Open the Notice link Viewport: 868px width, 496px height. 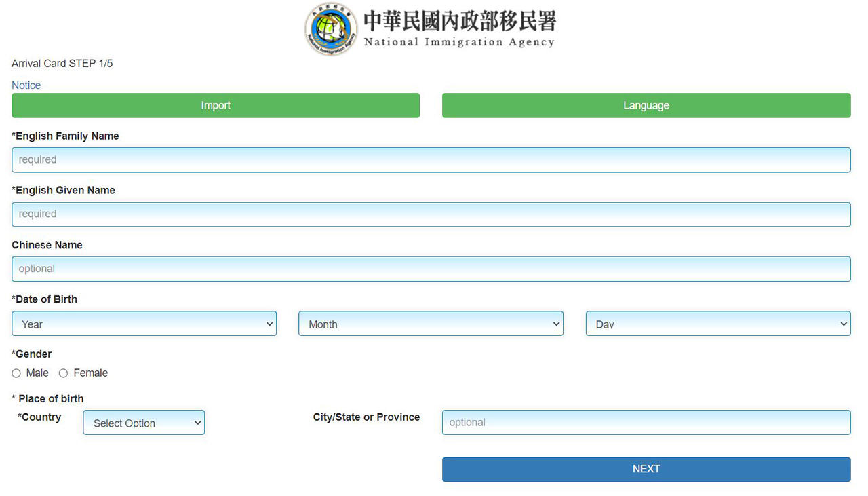click(26, 85)
